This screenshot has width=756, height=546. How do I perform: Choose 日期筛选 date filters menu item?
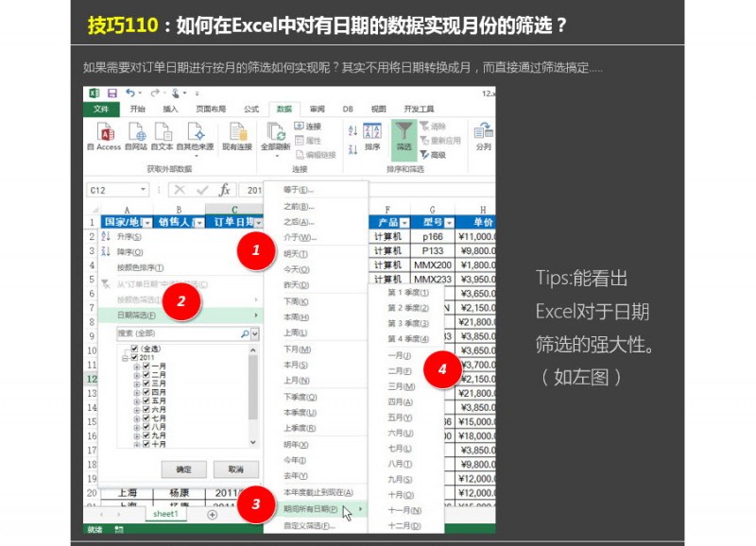(x=180, y=316)
